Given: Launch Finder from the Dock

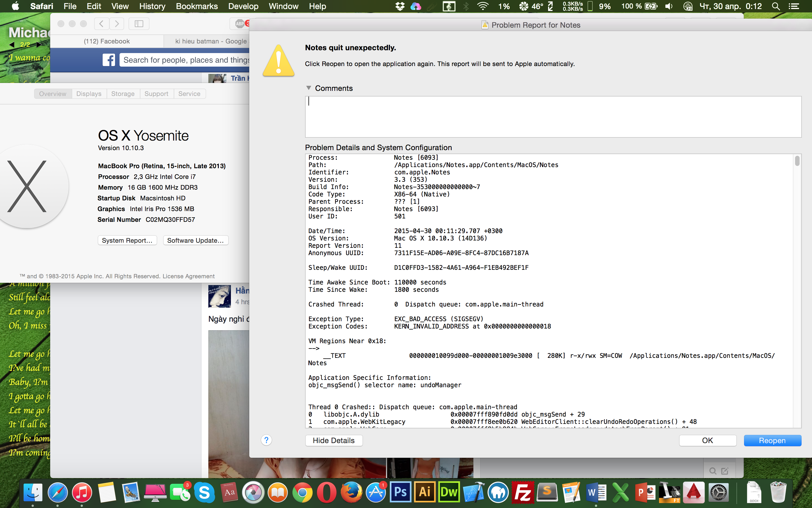Looking at the screenshot, I should click(x=33, y=492).
